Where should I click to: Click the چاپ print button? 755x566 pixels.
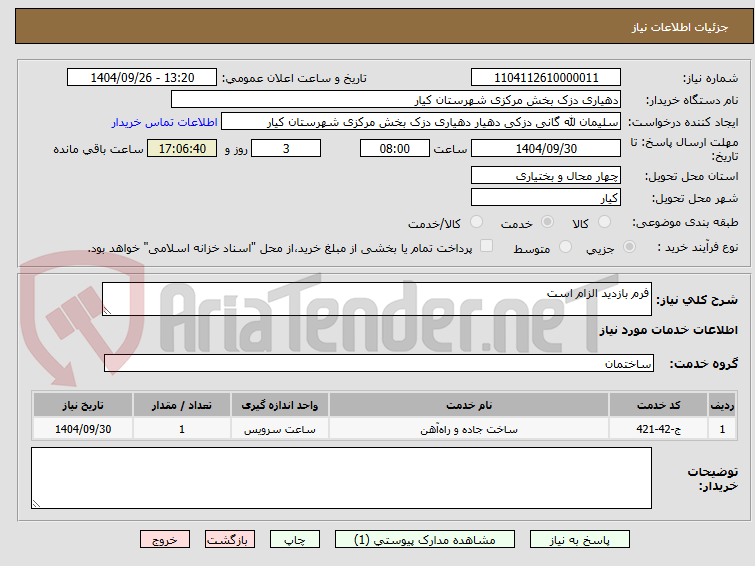[x=295, y=540]
